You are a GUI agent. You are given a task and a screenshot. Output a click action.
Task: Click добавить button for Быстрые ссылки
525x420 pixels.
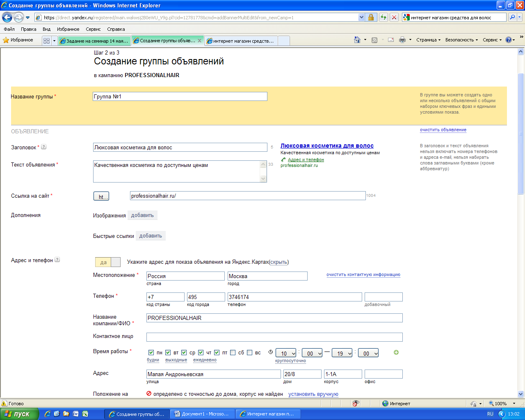pyautogui.click(x=151, y=236)
